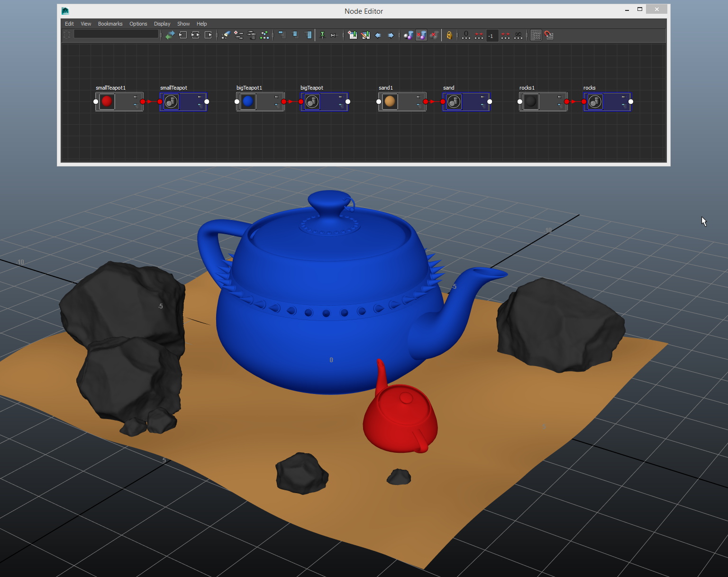Viewport: 728px width, 577px height.
Task: Open the Options menu
Action: (x=138, y=24)
